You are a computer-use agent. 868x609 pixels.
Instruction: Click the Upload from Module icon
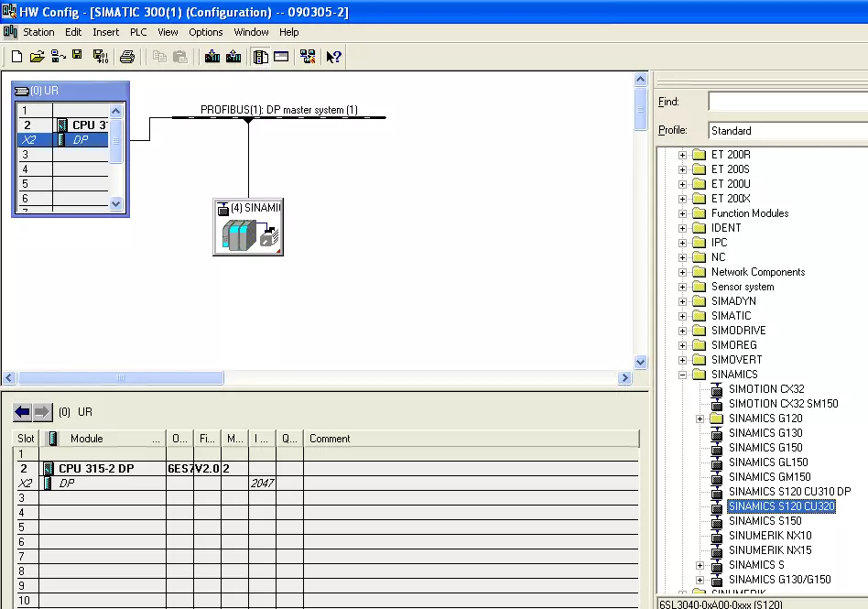click(233, 57)
